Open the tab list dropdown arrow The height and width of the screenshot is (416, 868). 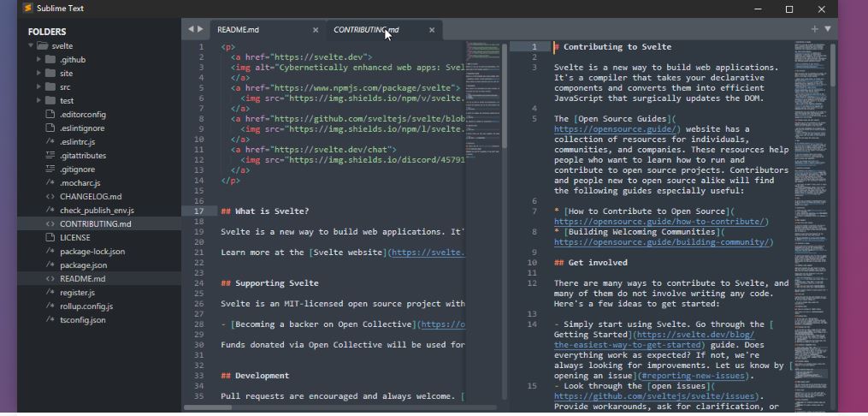click(828, 29)
